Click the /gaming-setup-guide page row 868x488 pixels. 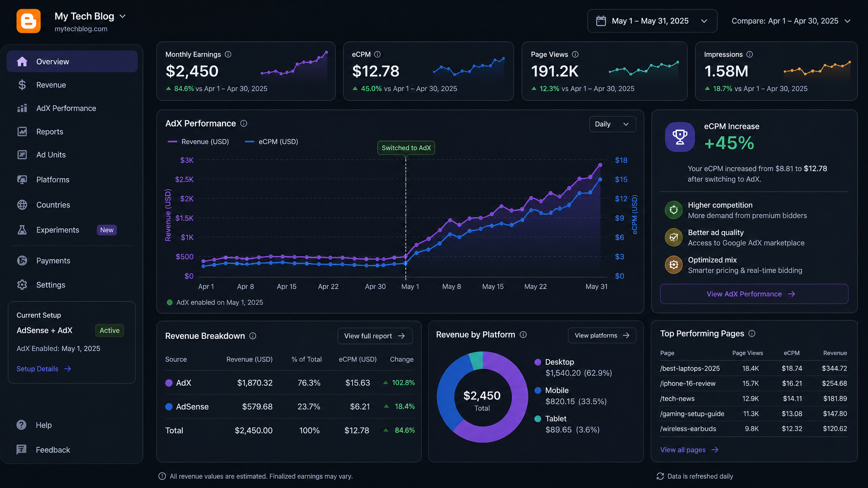pos(753,413)
